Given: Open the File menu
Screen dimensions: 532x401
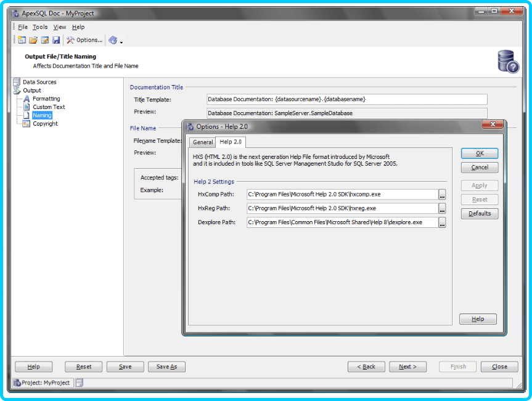Looking at the screenshot, I should [23, 27].
